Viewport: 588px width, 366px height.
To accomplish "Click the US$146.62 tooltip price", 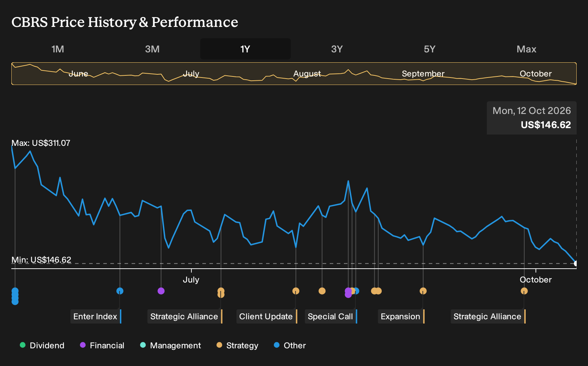I will (x=546, y=125).
